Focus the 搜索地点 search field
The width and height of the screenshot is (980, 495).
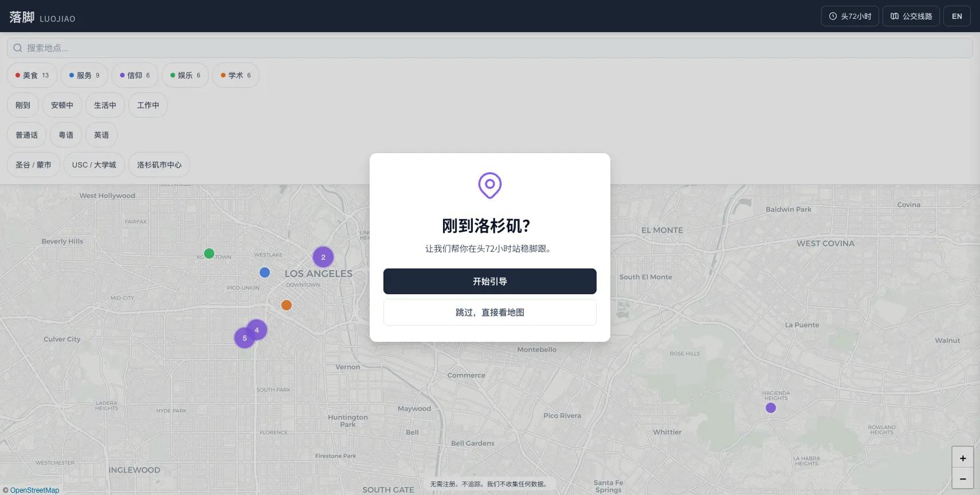[x=490, y=48]
